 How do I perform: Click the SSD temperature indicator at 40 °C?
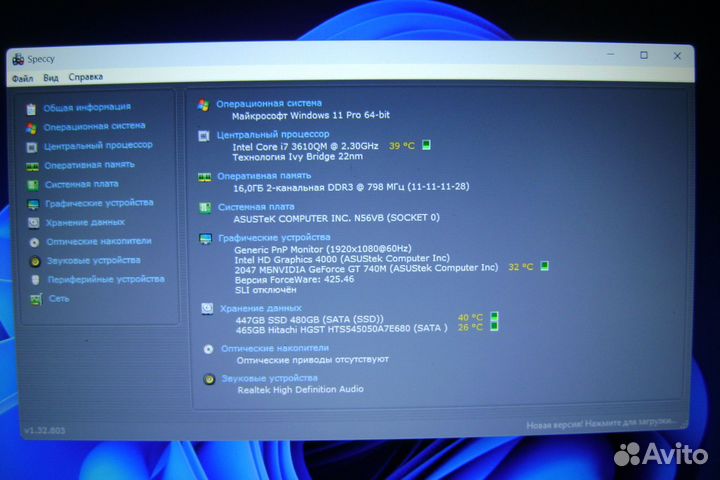pos(492,318)
